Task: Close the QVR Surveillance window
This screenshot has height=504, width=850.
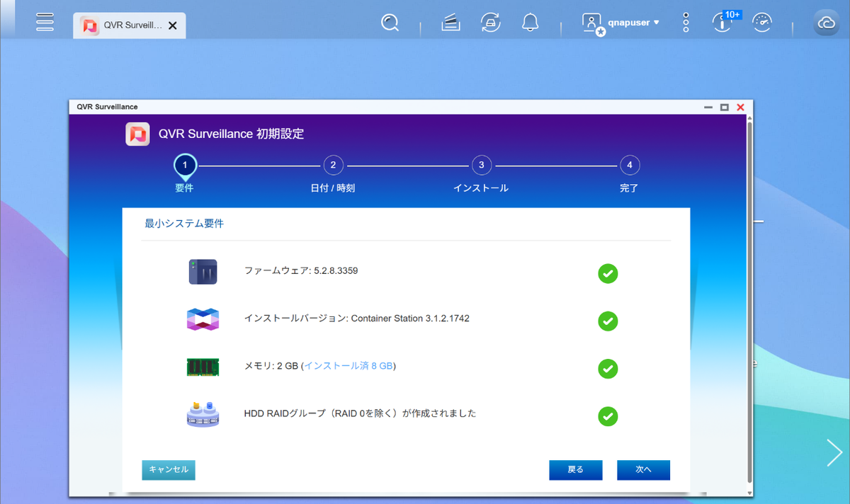Action: (x=740, y=107)
